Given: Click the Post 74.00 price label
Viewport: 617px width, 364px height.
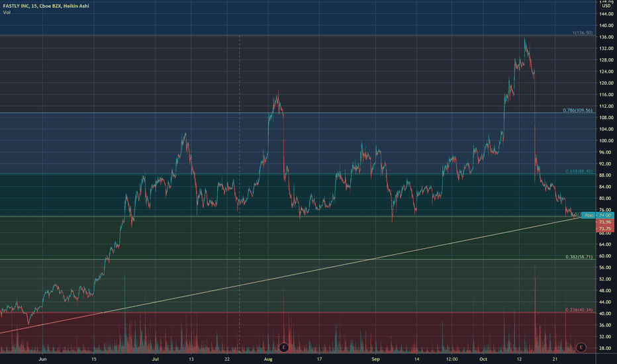Looking at the screenshot, I should pyautogui.click(x=597, y=215).
